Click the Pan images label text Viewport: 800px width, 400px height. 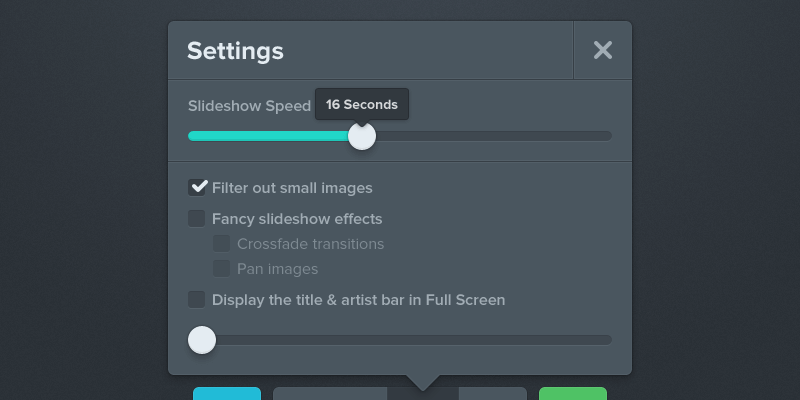pyautogui.click(x=277, y=268)
